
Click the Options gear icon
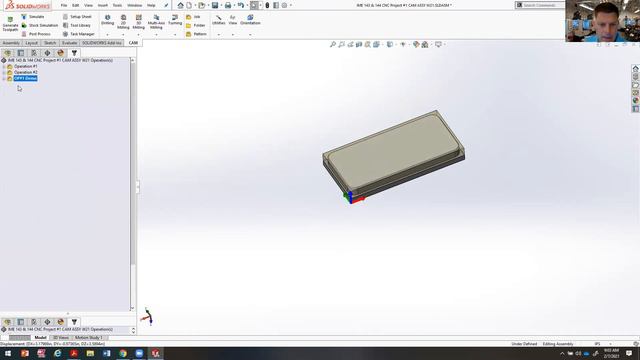coord(284,5)
